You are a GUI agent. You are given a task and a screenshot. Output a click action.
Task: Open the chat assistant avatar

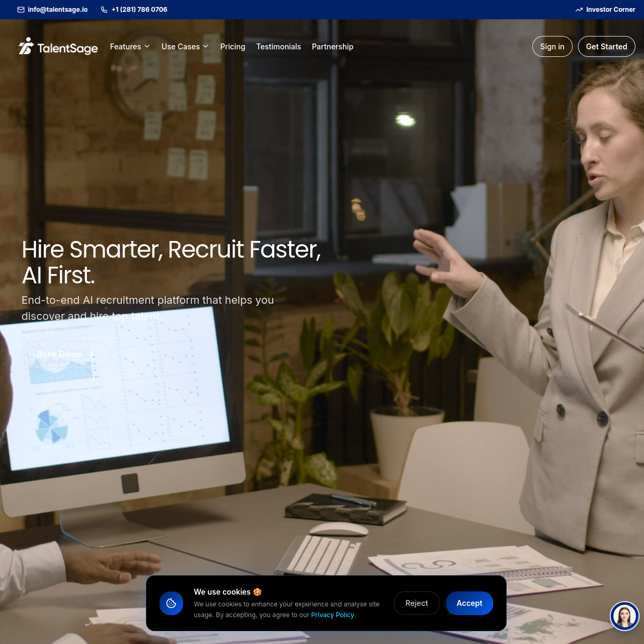[624, 616]
